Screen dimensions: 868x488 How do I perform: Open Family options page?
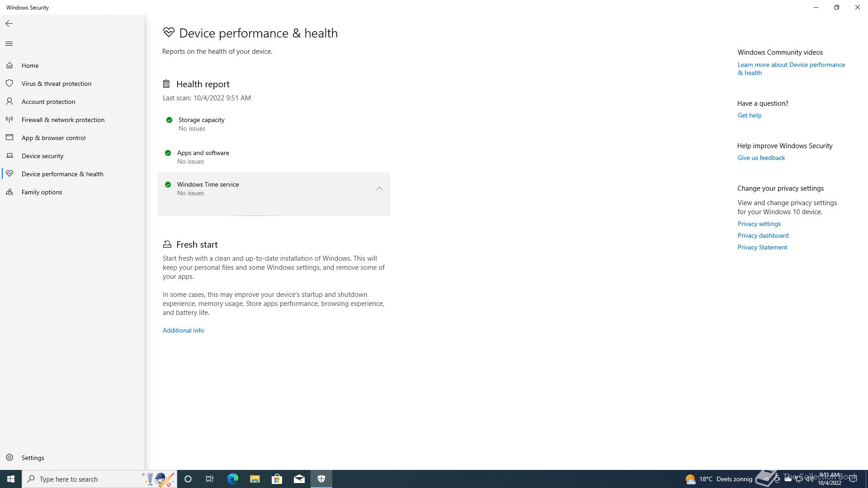point(72,192)
